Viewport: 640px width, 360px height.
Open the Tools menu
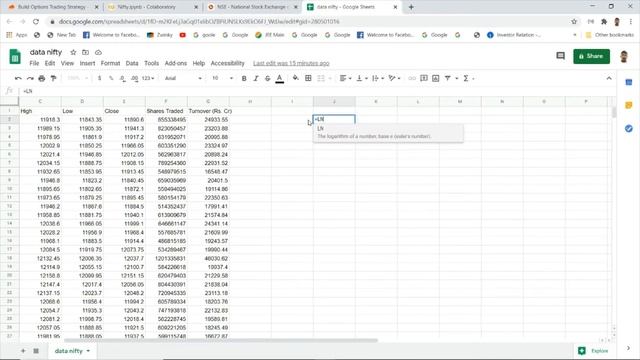(x=151, y=63)
